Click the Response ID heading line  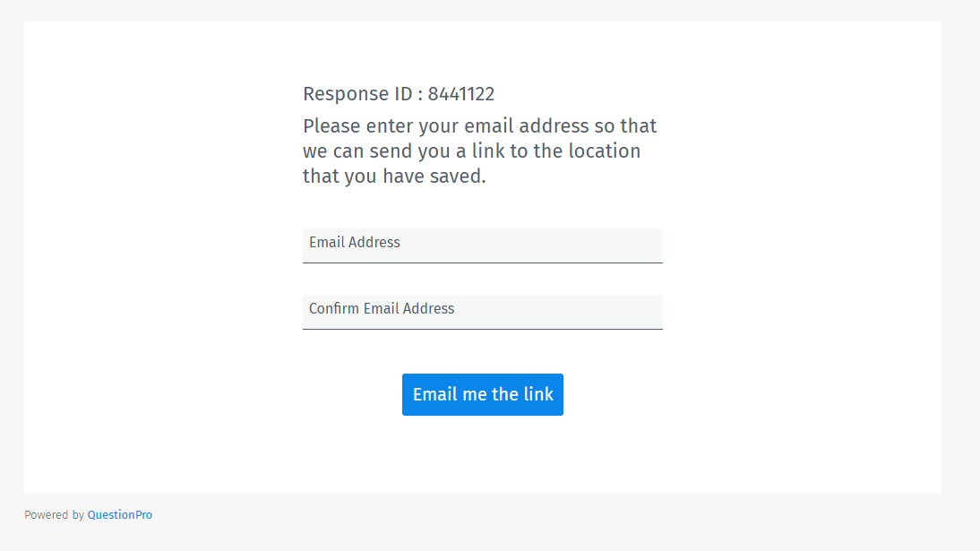(399, 93)
